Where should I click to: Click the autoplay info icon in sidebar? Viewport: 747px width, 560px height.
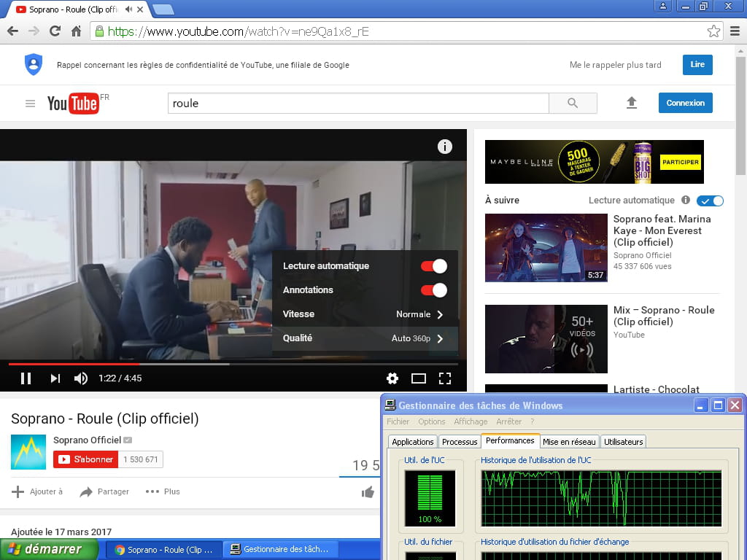686,200
